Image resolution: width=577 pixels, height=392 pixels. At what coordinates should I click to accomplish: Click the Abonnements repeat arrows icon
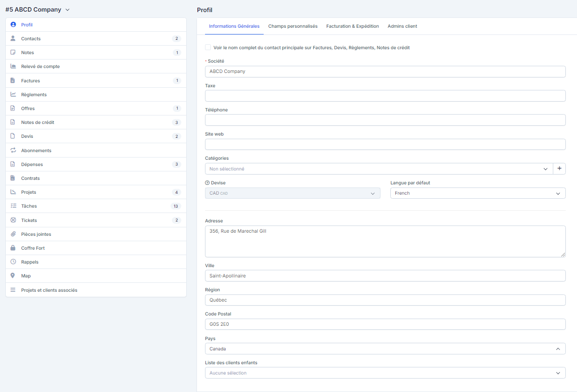(x=13, y=150)
